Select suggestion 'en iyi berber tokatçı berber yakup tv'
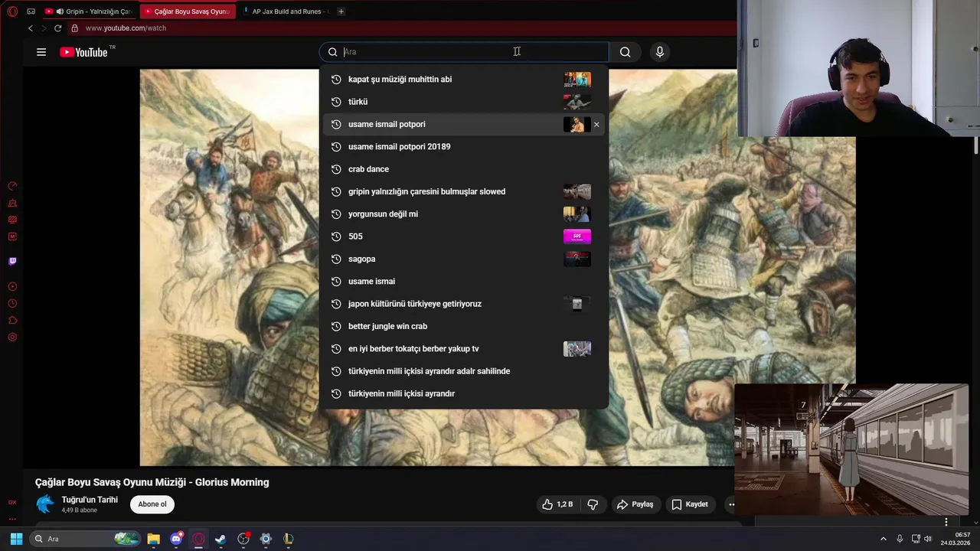This screenshot has width=980, height=551. [x=464, y=349]
